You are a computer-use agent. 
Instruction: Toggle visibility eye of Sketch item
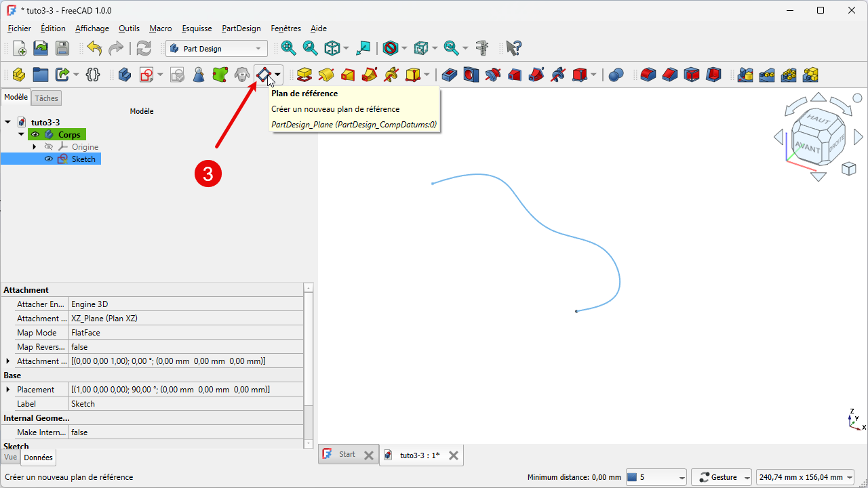coord(49,159)
